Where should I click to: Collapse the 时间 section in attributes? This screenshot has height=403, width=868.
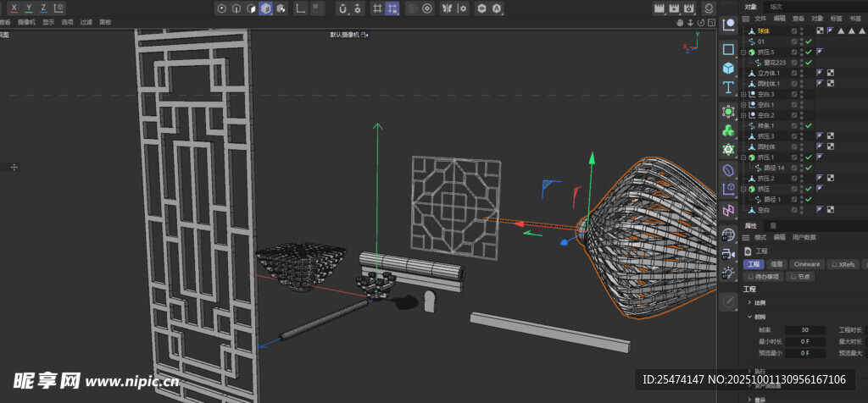click(749, 317)
